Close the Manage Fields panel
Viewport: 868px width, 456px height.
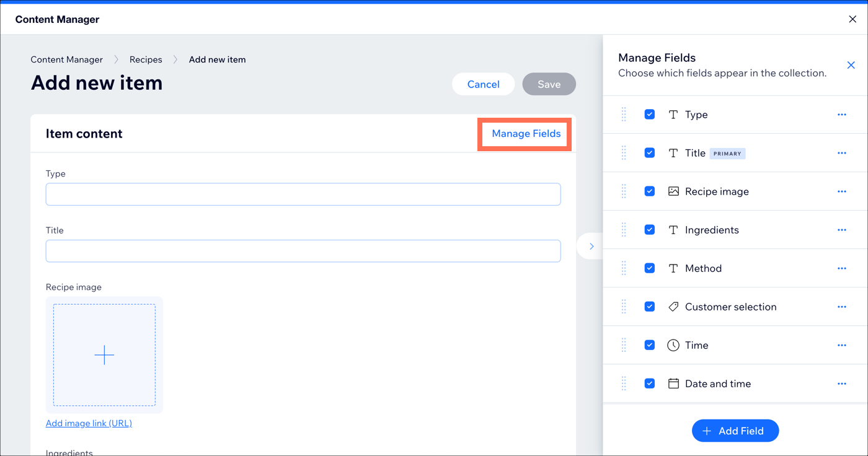click(851, 65)
